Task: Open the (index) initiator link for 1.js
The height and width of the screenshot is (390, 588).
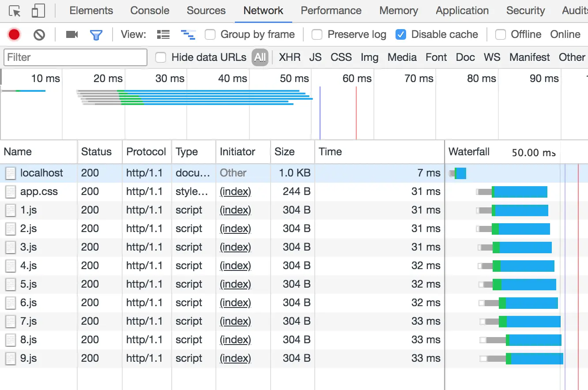Action: (x=235, y=210)
